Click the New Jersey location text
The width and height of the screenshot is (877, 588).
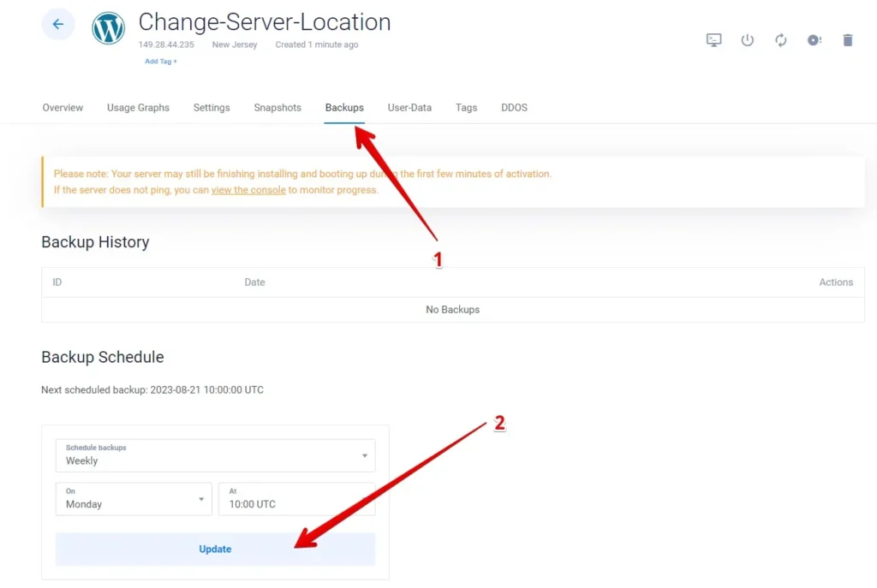[x=235, y=45]
